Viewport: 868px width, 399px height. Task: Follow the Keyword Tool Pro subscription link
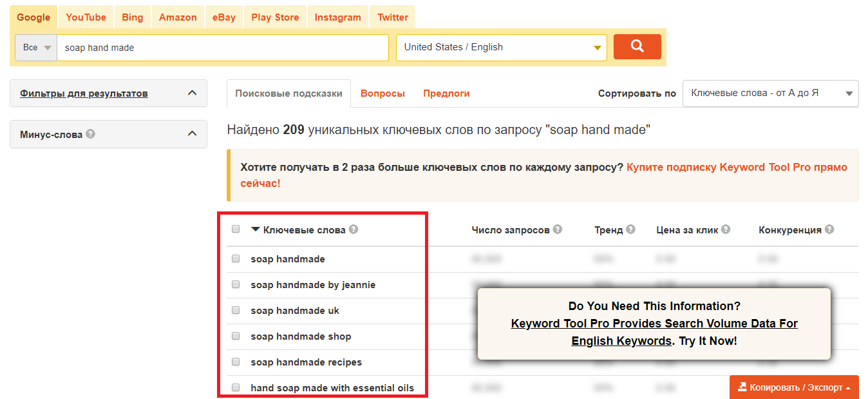point(736,168)
